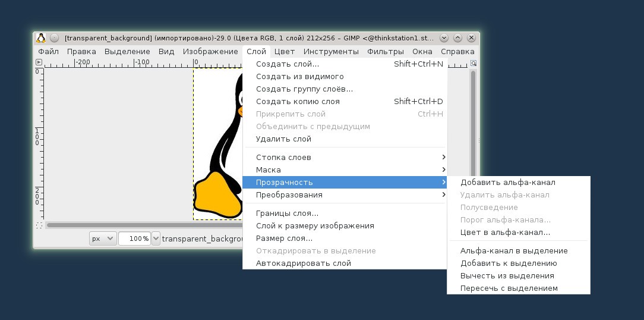Choose Создать слой... menu entry
The image size is (644, 320).
(345, 64)
